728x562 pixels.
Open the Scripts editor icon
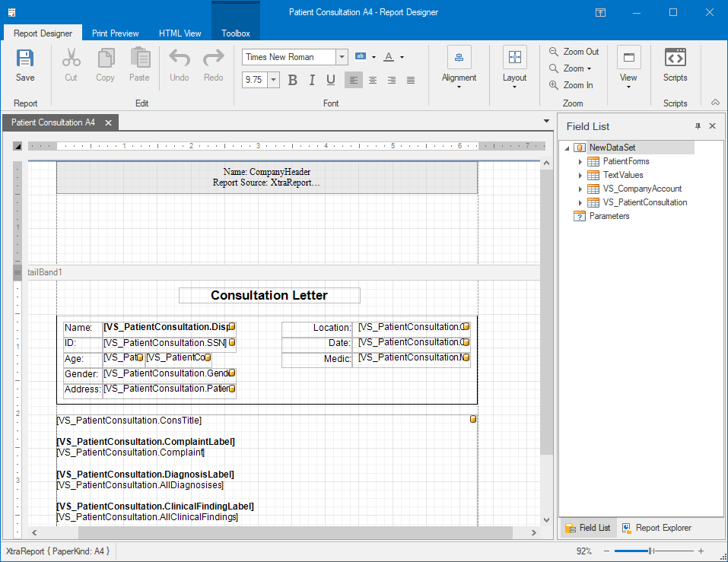click(x=675, y=59)
